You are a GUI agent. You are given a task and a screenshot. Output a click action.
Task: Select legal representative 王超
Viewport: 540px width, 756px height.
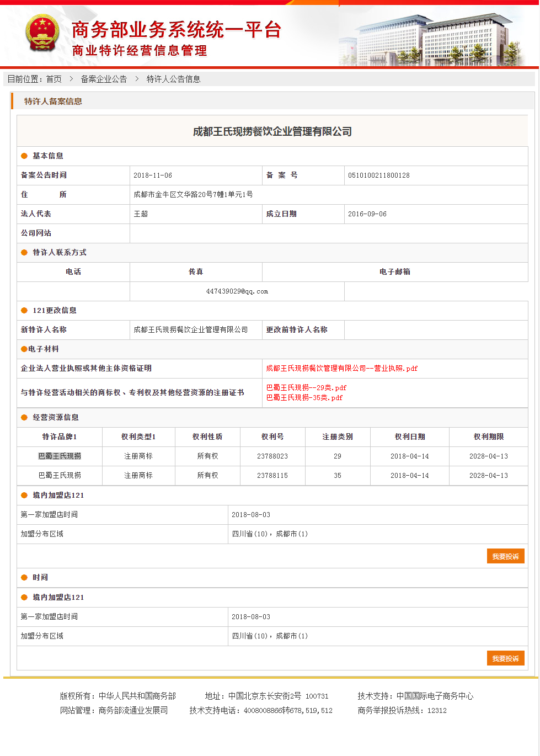tap(141, 214)
